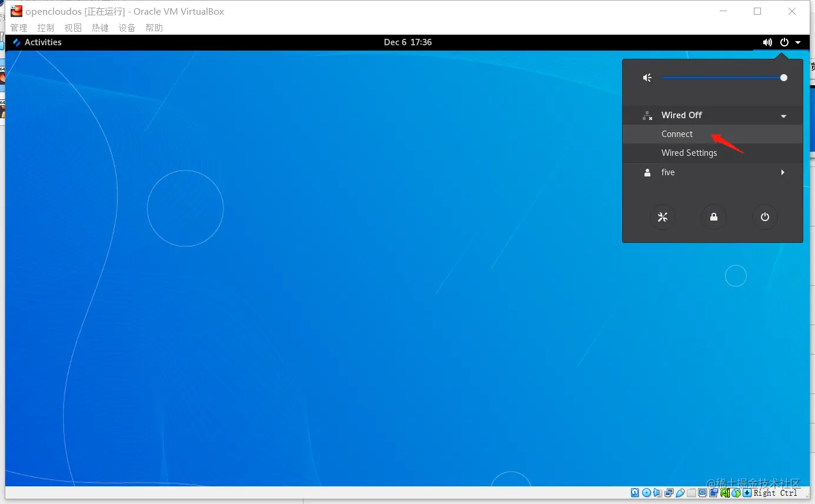Open the 视图 menu
Image resolution: width=815 pixels, height=504 pixels.
(x=73, y=28)
